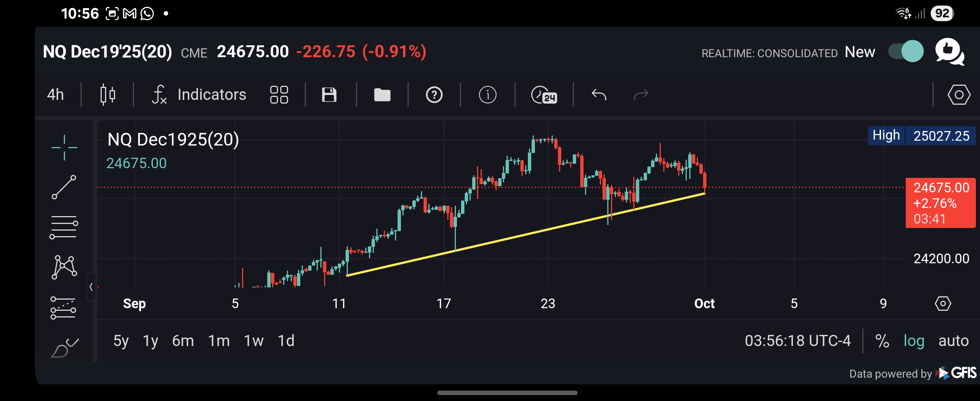
Task: Open the 4h interval dropdown
Action: (55, 94)
